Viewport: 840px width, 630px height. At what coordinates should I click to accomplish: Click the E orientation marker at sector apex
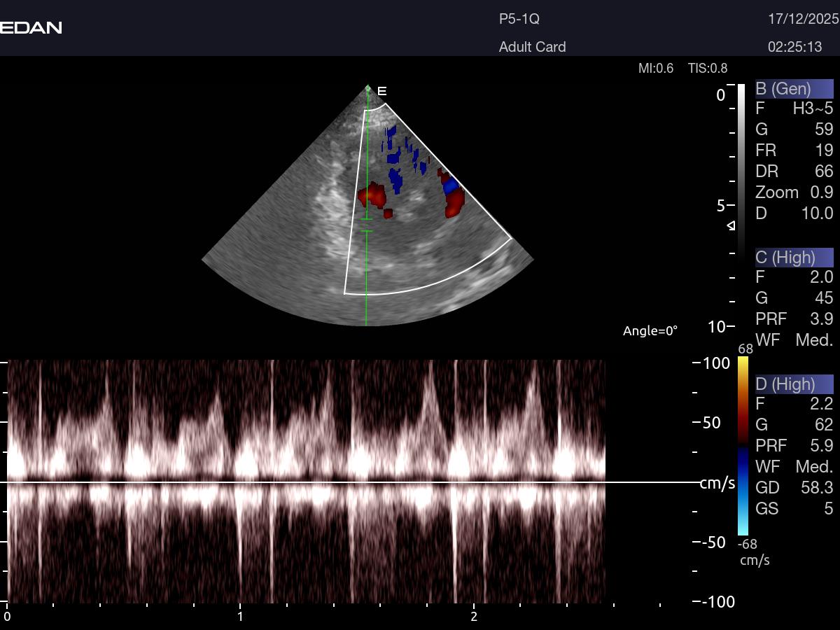tap(382, 91)
